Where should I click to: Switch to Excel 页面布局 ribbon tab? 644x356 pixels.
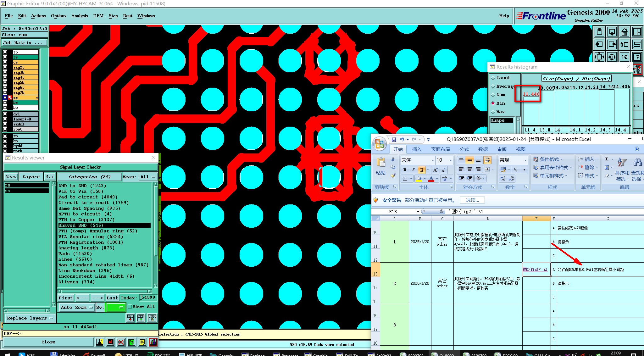click(x=440, y=149)
